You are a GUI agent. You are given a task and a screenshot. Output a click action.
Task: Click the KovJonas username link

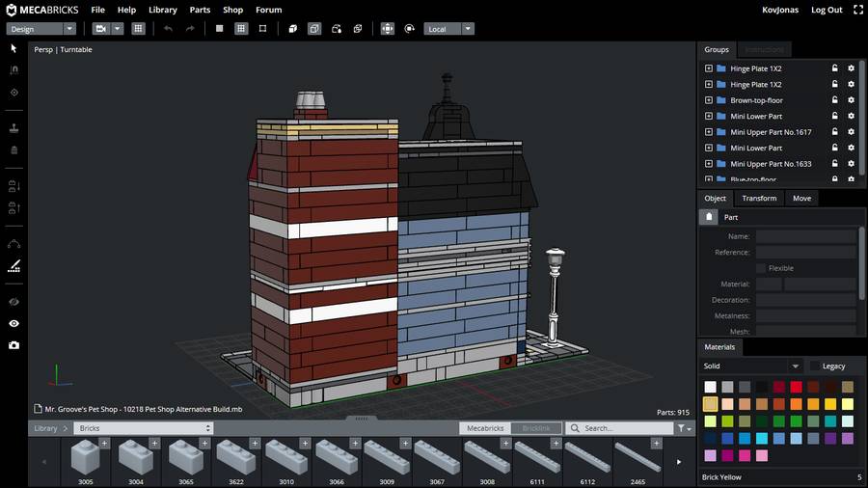(x=780, y=10)
